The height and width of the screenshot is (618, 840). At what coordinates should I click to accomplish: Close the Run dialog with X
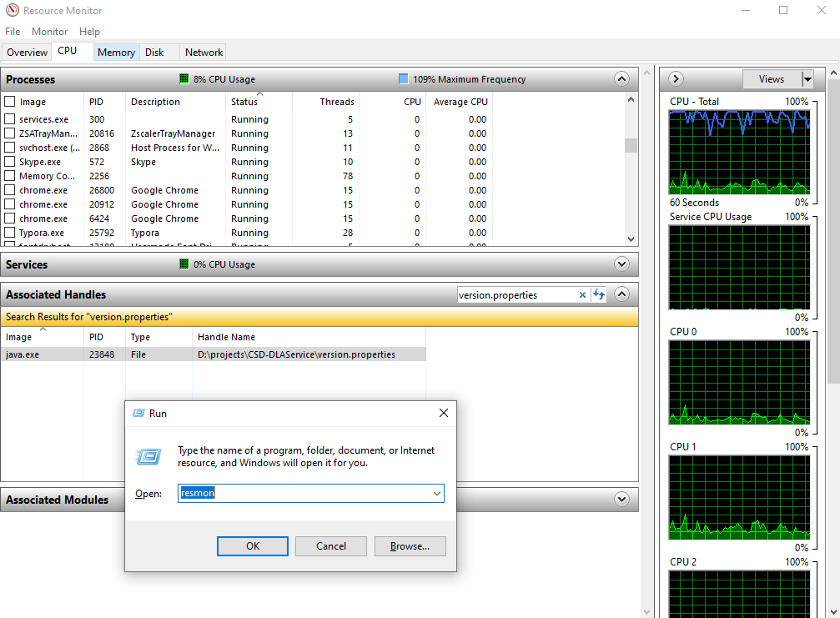(x=444, y=413)
